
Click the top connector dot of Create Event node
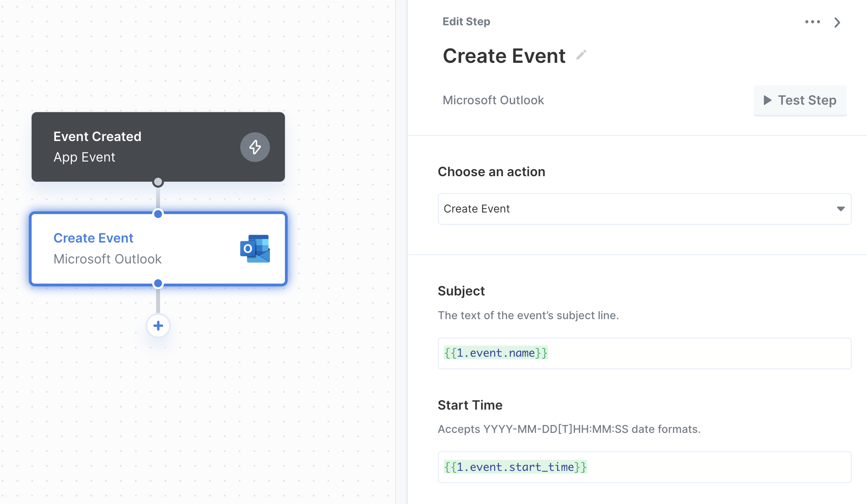tap(158, 214)
